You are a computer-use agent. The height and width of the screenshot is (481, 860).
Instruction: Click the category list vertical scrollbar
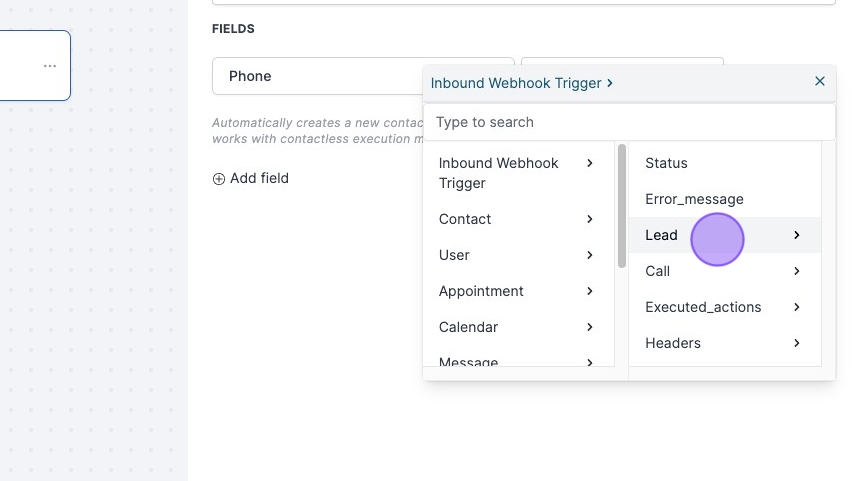622,206
